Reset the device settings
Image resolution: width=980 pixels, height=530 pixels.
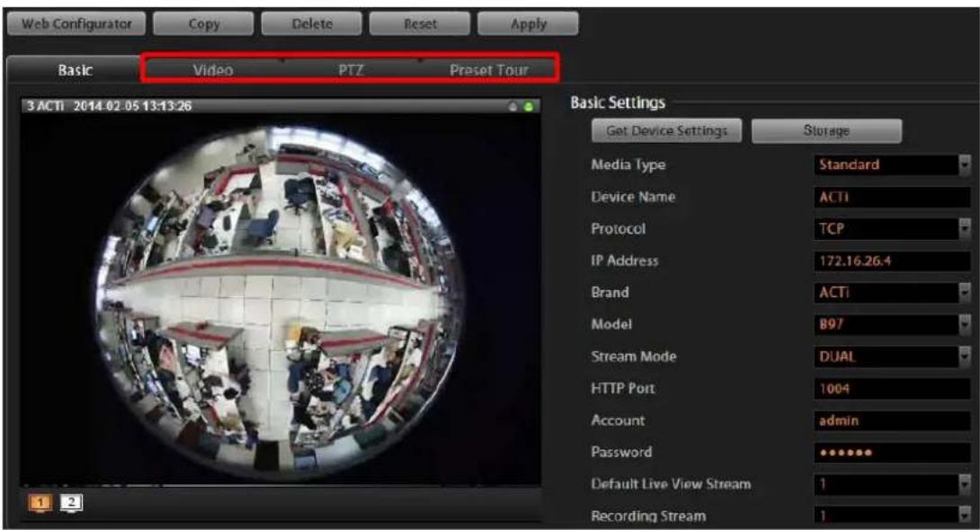pyautogui.click(x=419, y=23)
